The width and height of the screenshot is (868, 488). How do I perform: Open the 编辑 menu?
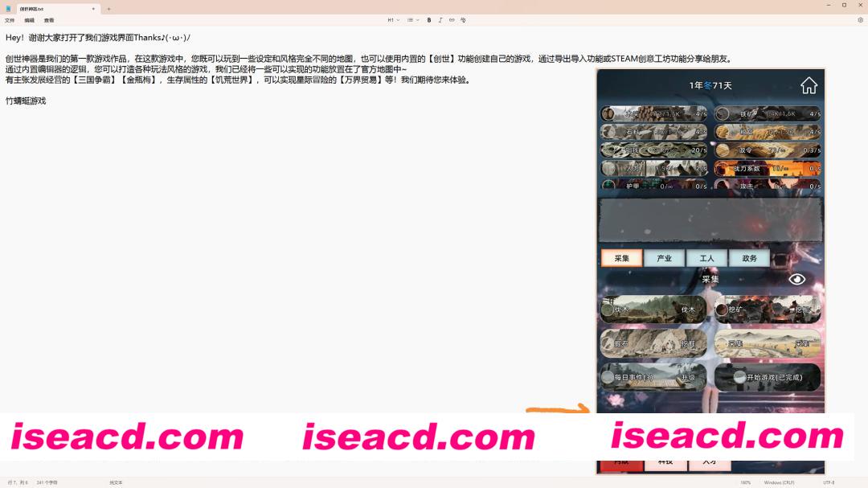pyautogui.click(x=29, y=20)
